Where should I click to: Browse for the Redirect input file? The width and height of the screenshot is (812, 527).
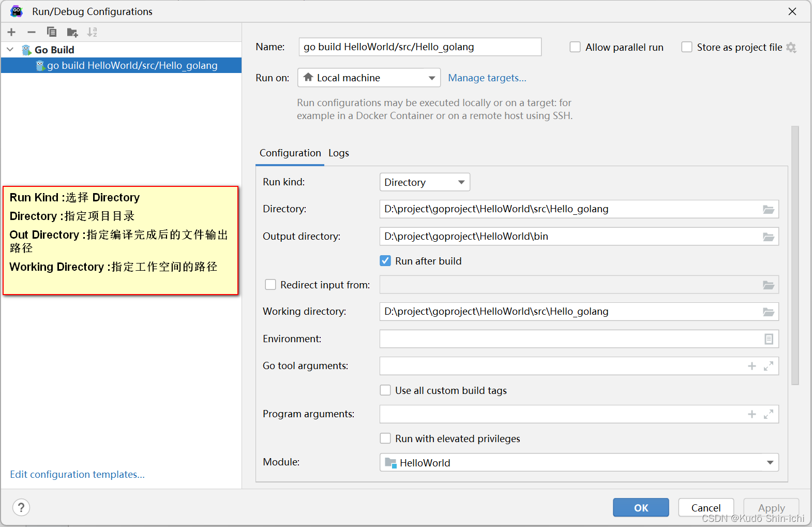(769, 285)
